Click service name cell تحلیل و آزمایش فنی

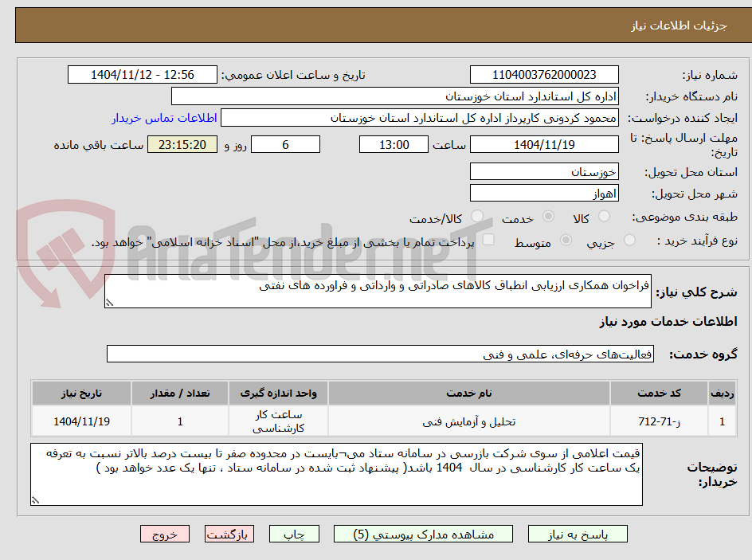pos(469,421)
